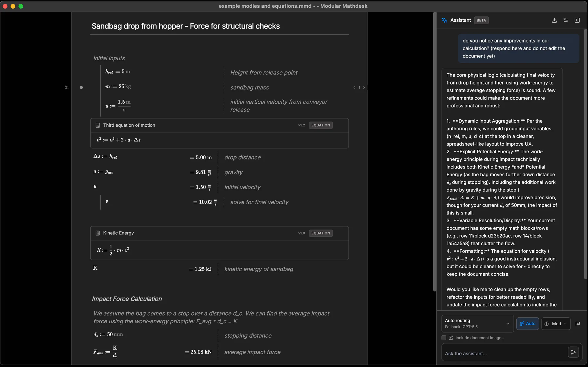Image resolution: width=588 pixels, height=367 pixels.
Task: Collapse the assistant side panel
Action: click(x=577, y=20)
